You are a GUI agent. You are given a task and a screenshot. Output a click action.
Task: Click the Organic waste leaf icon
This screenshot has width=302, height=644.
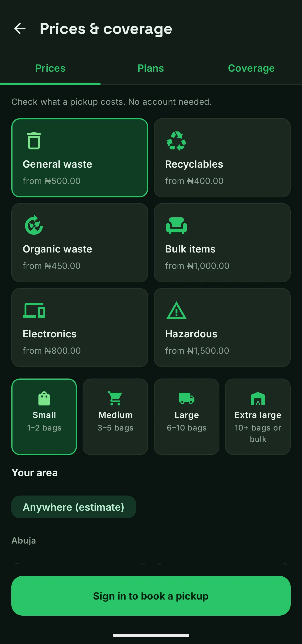point(34,225)
